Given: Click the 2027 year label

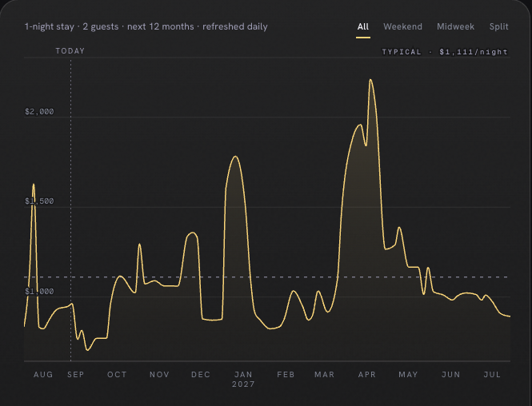Looking at the screenshot, I should 243,384.
